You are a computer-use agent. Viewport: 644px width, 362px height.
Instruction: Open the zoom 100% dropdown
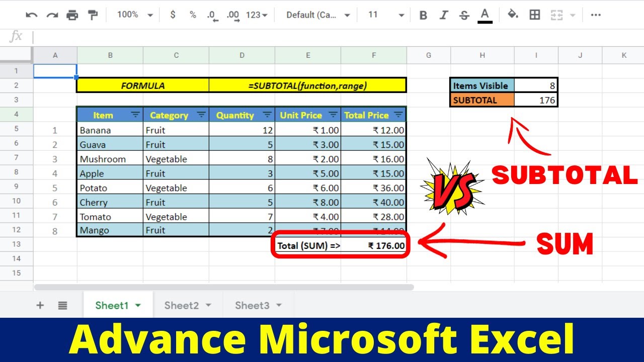tap(135, 15)
